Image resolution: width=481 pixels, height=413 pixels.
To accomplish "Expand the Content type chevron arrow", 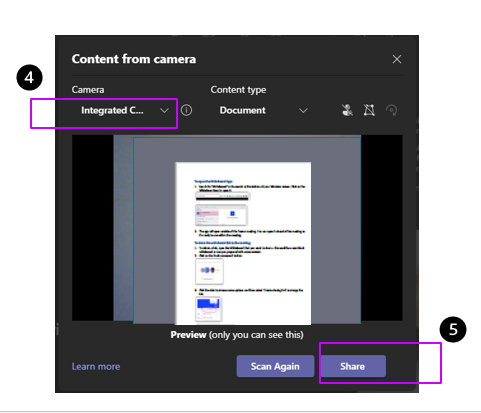I will [x=303, y=110].
